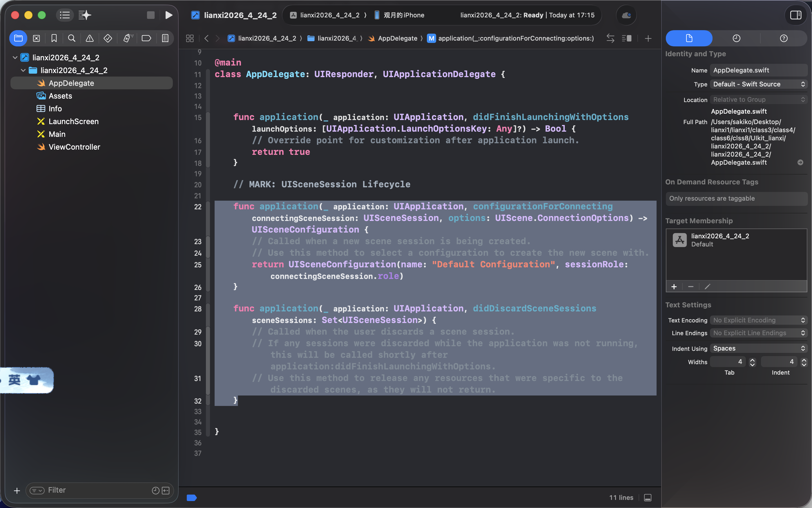Toggle the right inspector panel

point(795,15)
